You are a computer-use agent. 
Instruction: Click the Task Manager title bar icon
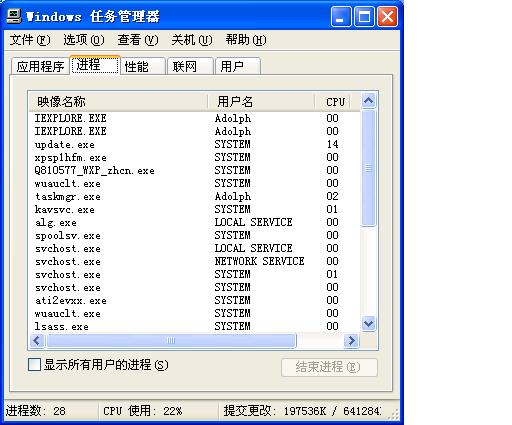click(x=14, y=16)
